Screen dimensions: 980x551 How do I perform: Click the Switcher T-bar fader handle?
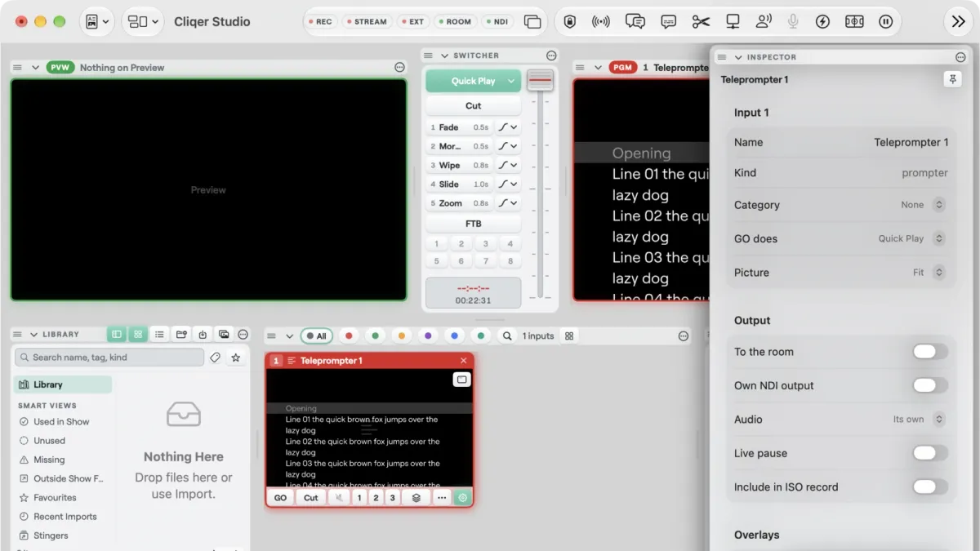click(540, 80)
